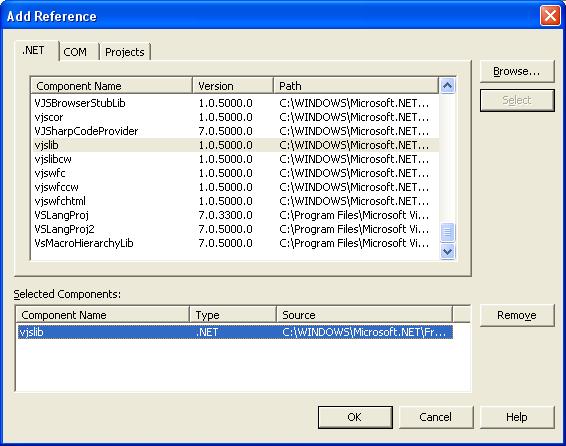Select vjslib row in Selected Components
566x446 pixels.
[235, 332]
